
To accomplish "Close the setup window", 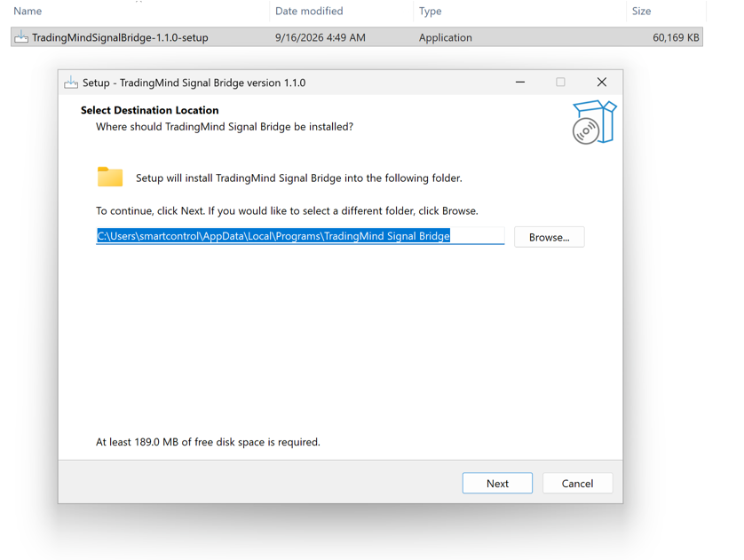I will click(x=602, y=82).
